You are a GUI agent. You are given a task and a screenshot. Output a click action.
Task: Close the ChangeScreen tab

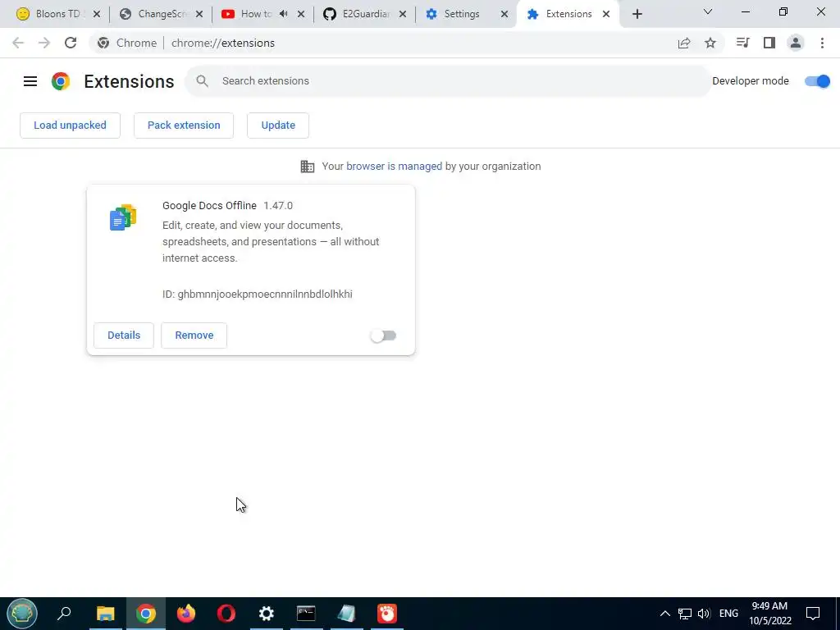(x=199, y=14)
